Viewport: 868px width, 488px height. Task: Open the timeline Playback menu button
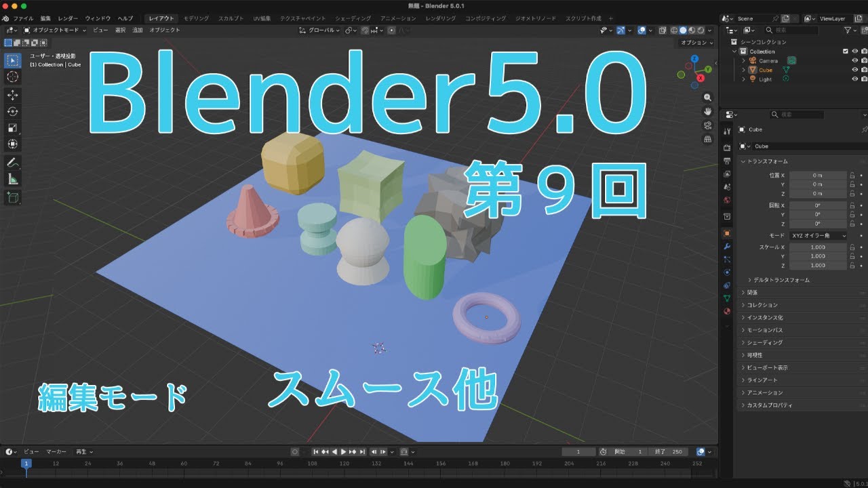(84, 451)
